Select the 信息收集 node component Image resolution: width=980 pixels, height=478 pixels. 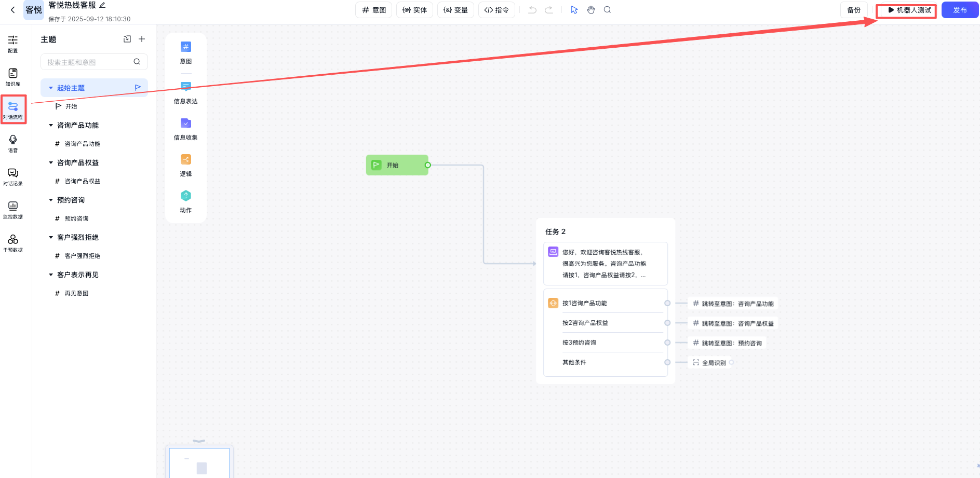[185, 128]
